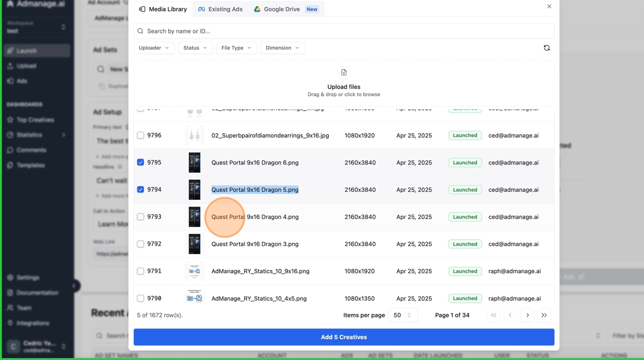Click thumbnail of AdManage_RY_Statics_10_9x16.png
Screen dimensions: 644x360
point(194,271)
